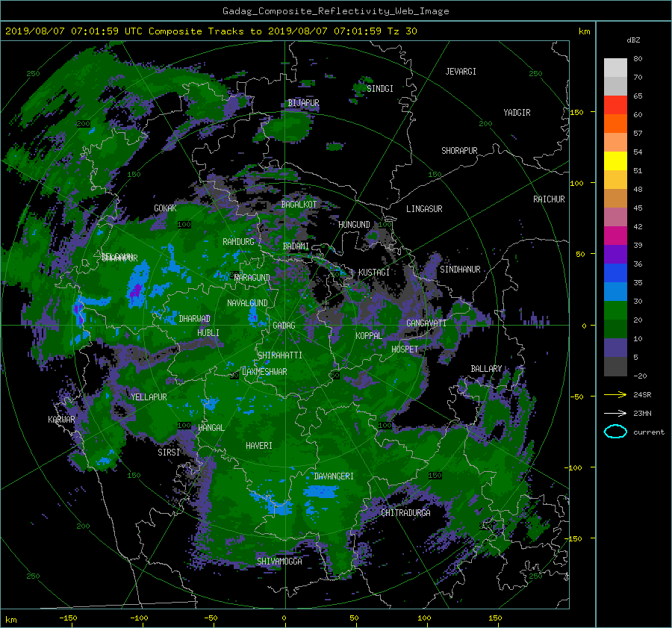Click the HUBLI city label
Image resolution: width=672 pixels, height=628 pixels.
click(208, 333)
